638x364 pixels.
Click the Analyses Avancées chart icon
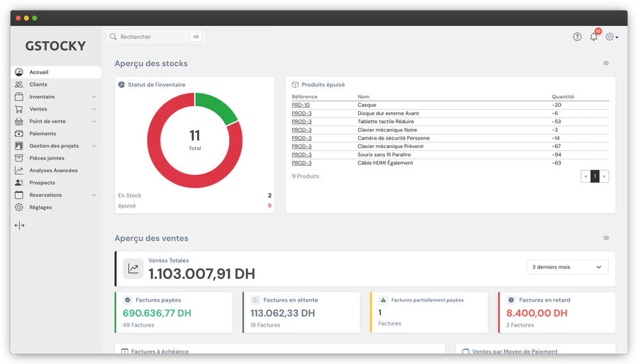pos(19,170)
